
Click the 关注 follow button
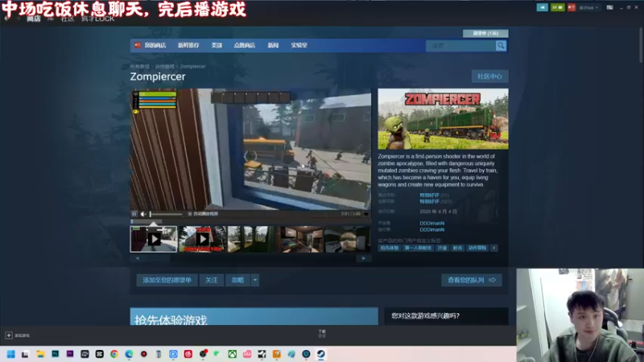211,280
